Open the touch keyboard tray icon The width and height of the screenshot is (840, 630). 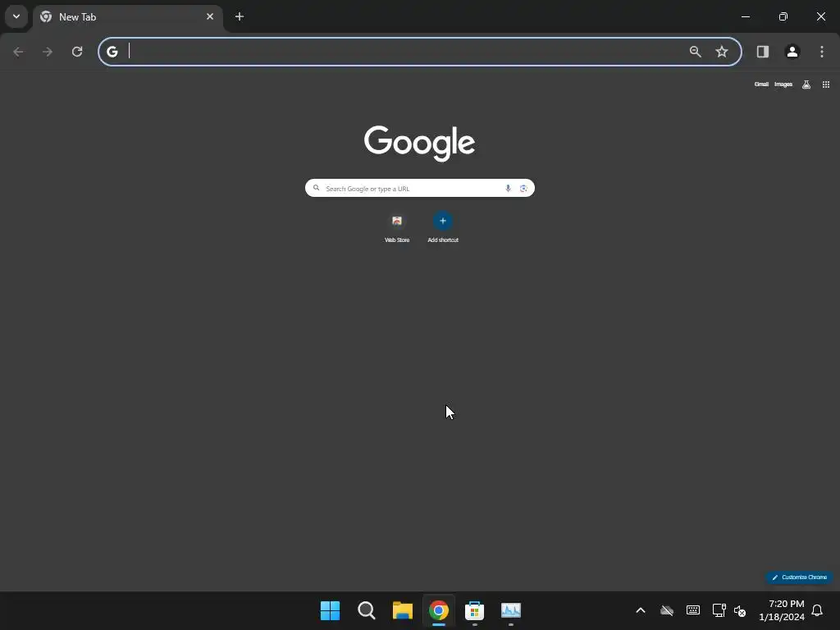pyautogui.click(x=692, y=610)
